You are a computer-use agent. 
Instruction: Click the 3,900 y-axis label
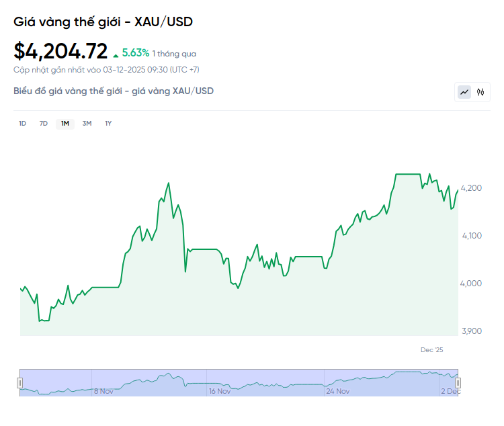click(x=471, y=331)
